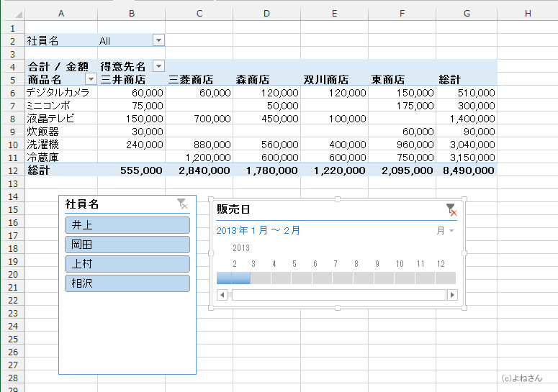Image resolution: width=558 pixels, height=392 pixels.
Task: Select column D header
Action: click(x=266, y=14)
